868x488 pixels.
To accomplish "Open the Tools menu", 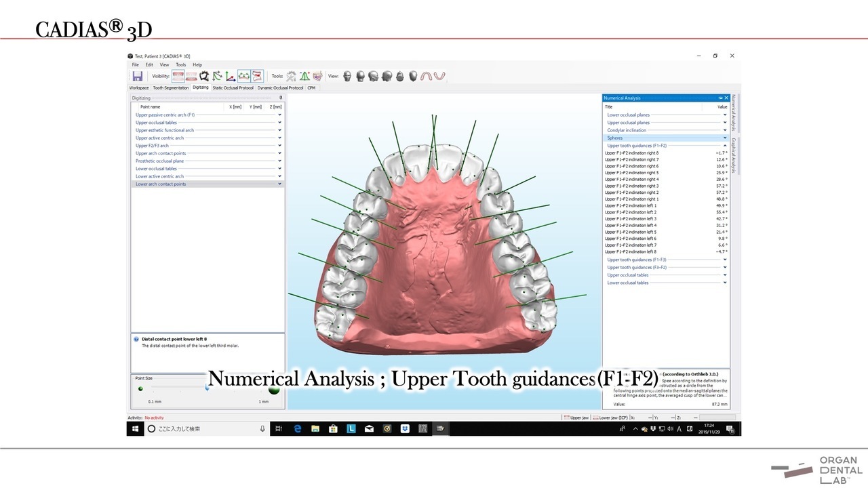I will pos(181,64).
